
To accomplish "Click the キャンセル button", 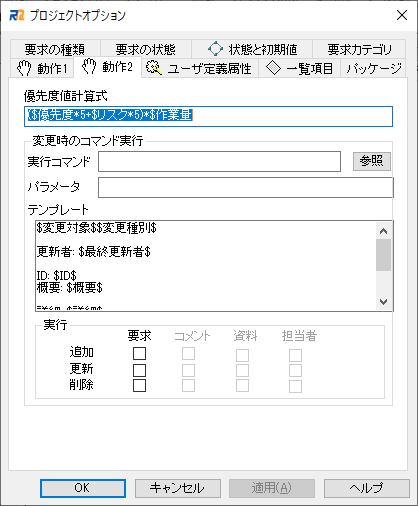I will pyautogui.click(x=178, y=488).
